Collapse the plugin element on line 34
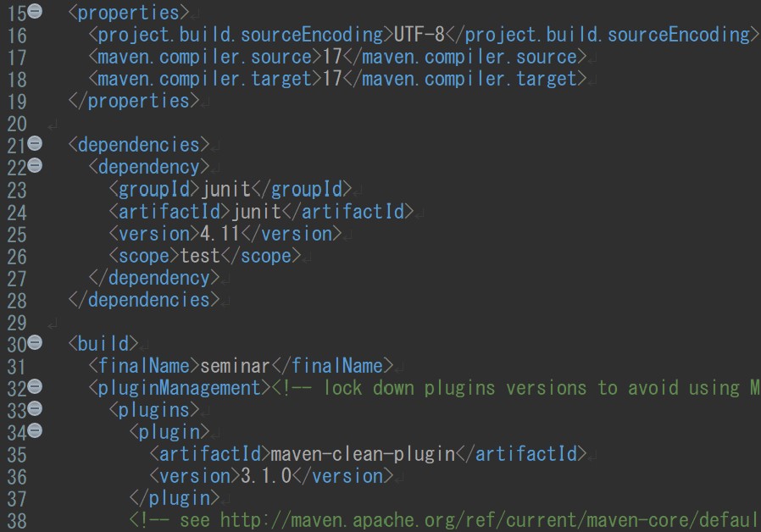 35,430
